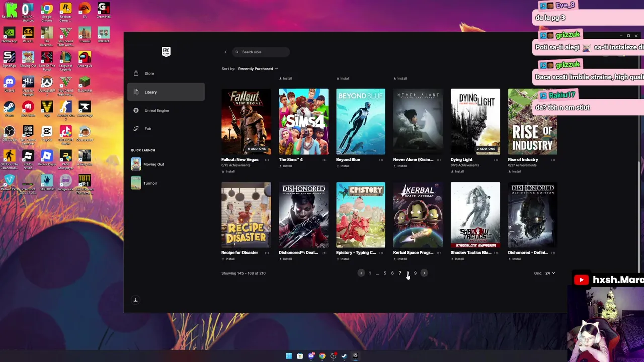This screenshot has width=644, height=362.
Task: Jump to library page 9
Action: tap(415, 273)
